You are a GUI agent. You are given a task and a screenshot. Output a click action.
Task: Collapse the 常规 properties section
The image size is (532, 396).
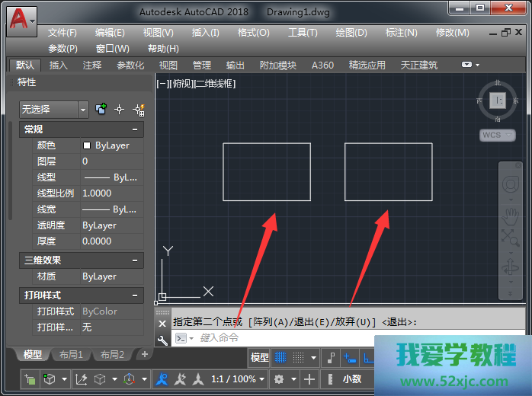tap(136, 130)
